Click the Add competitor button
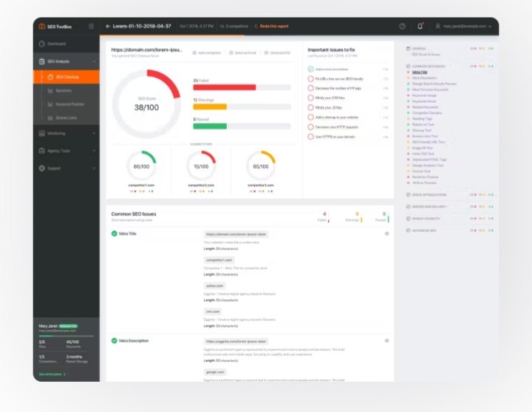The image size is (532, 412). (207, 53)
